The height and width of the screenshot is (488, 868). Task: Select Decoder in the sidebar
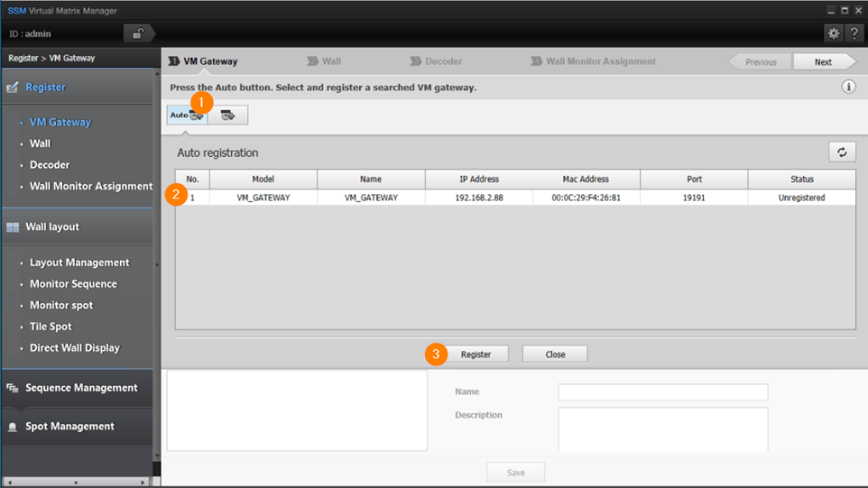pos(50,165)
